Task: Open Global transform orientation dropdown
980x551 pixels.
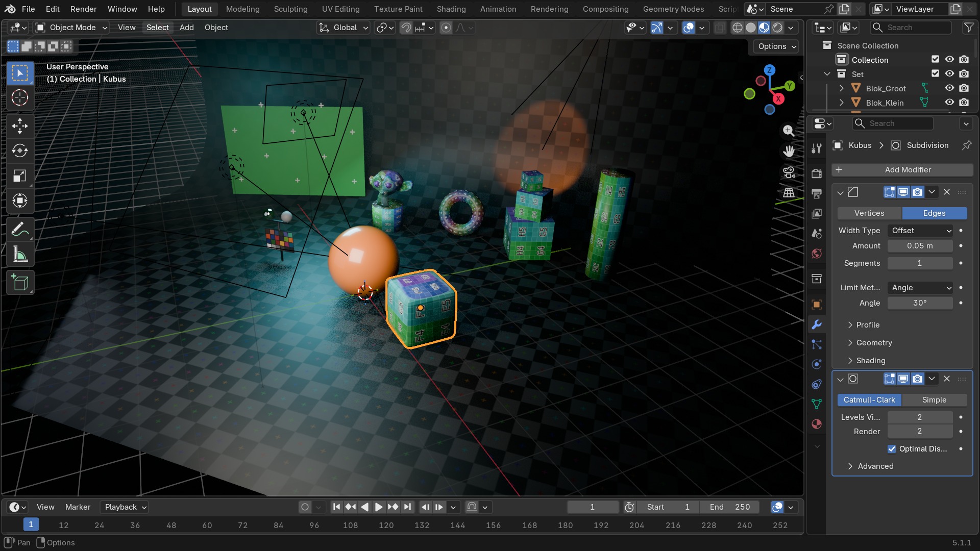Action: [x=344, y=28]
